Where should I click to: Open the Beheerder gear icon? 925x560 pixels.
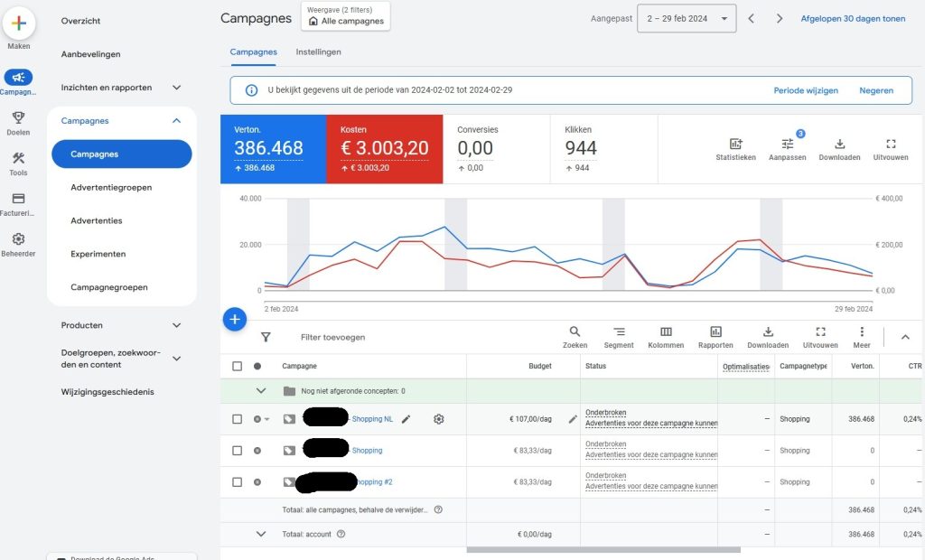(x=18, y=239)
